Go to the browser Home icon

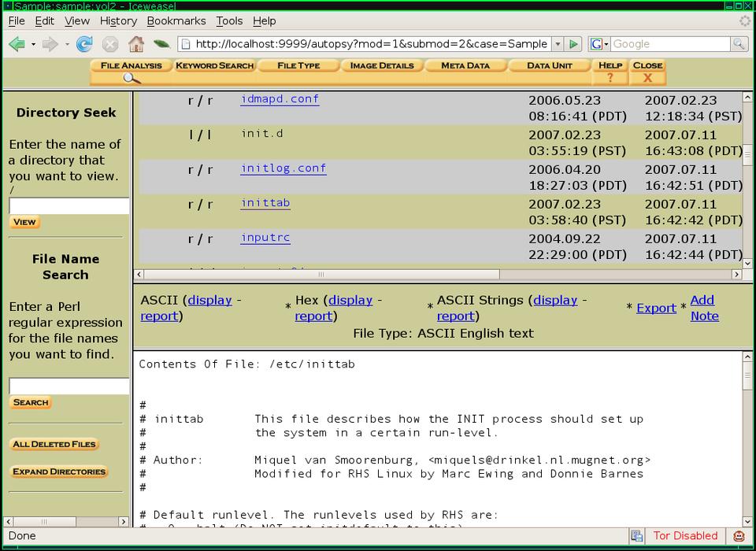(x=136, y=44)
